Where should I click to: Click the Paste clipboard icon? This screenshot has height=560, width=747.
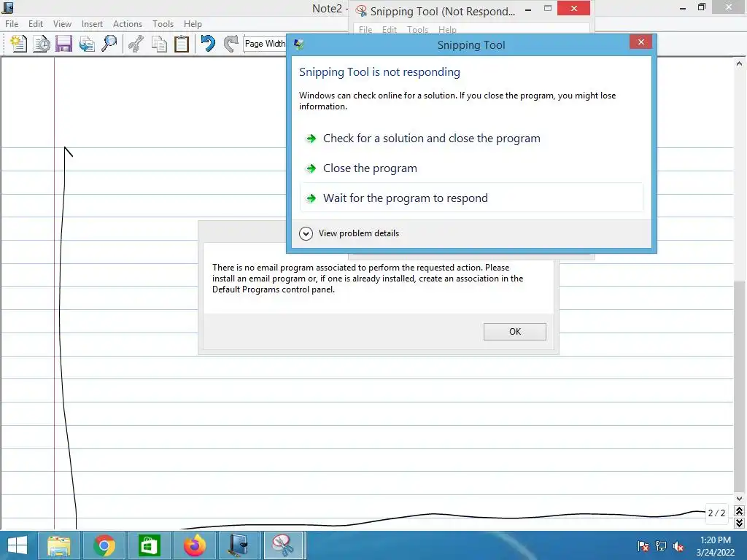pyautogui.click(x=182, y=44)
